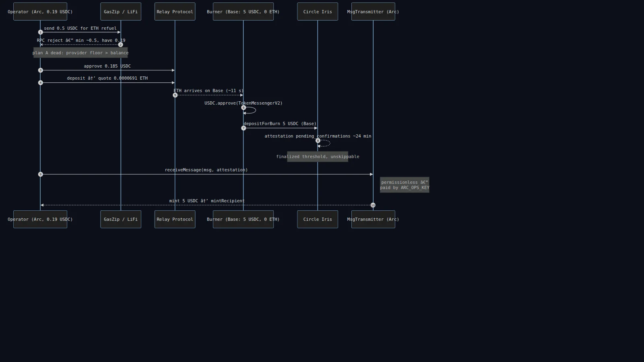
Task: Select the bottom Relay Protocol box
Action: 175,219
